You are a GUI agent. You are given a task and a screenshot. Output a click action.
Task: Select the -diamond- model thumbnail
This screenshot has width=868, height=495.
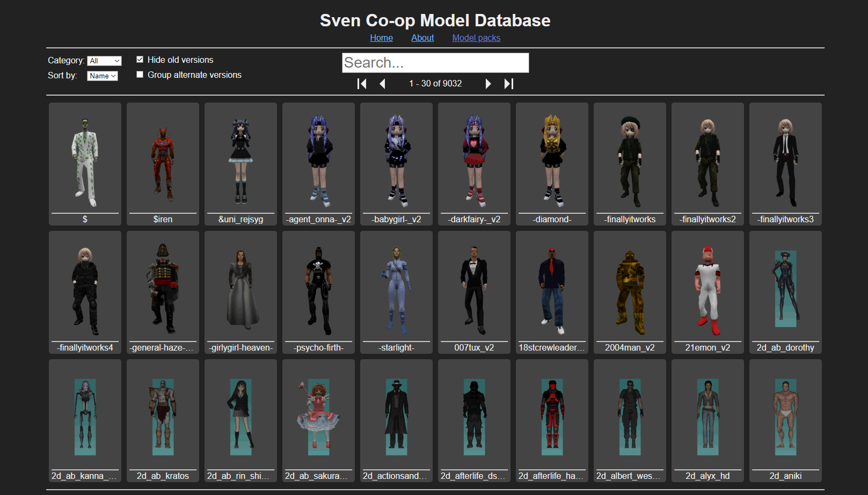coord(552,164)
